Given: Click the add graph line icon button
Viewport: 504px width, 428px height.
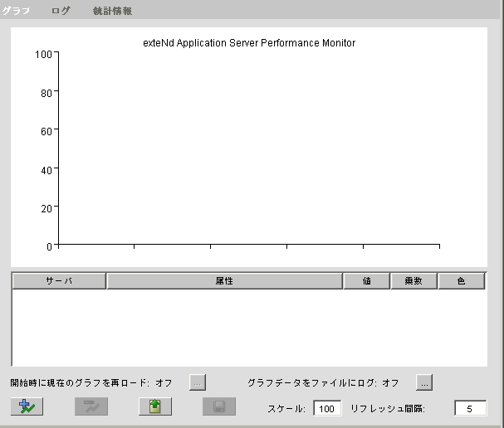Looking at the screenshot, I should tap(27, 406).
